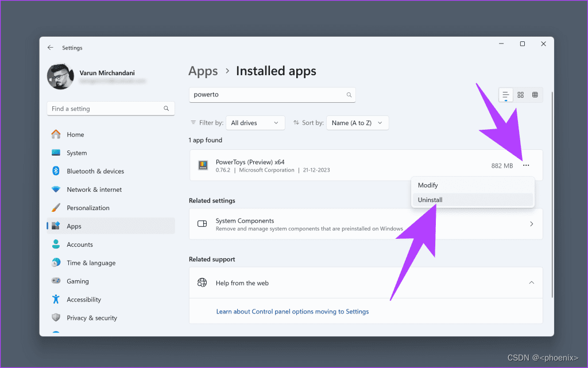Click the System Components icon
Image resolution: width=588 pixels, height=368 pixels.
coord(202,224)
